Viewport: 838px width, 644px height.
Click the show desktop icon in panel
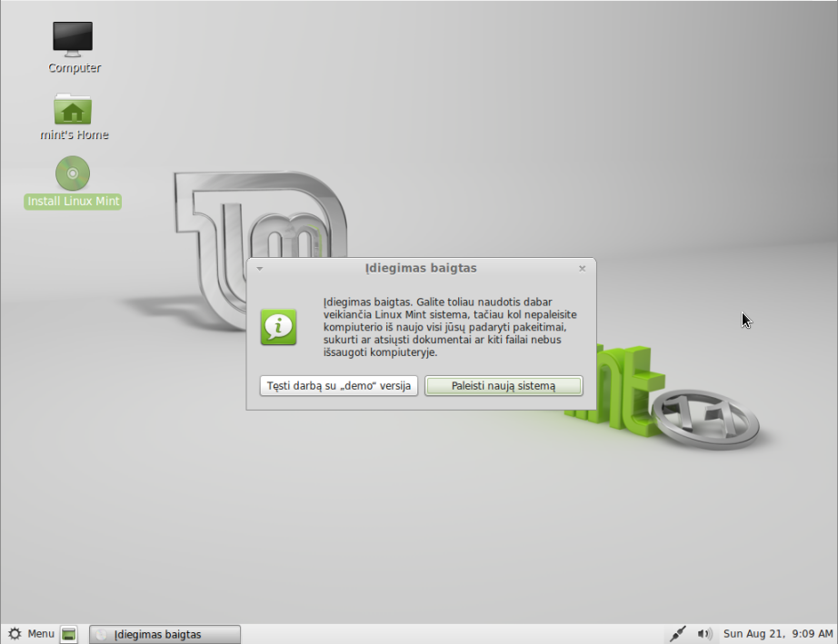click(x=68, y=634)
